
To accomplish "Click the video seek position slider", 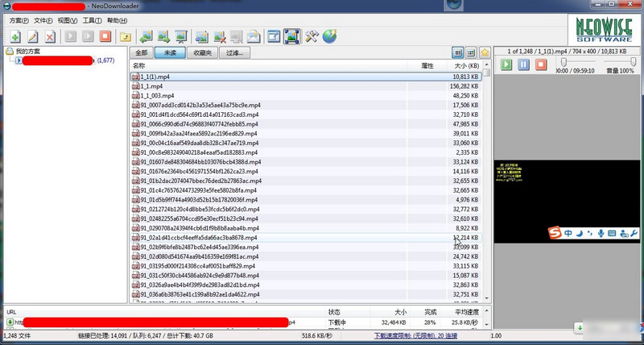I will click(x=564, y=62).
